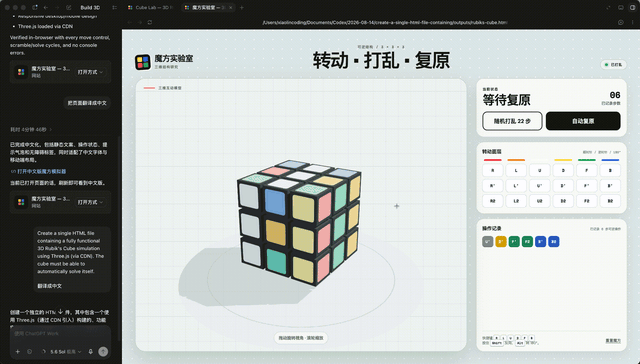The width and height of the screenshot is (640, 364).
Task: Click the send arrow button in chat box
Action: click(103, 351)
